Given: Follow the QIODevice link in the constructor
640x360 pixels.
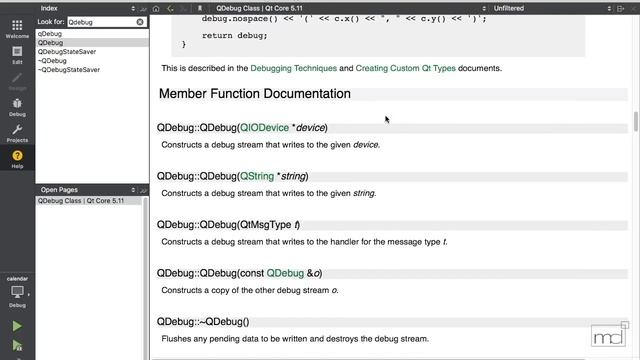Looking at the screenshot, I should pyautogui.click(x=264, y=128).
